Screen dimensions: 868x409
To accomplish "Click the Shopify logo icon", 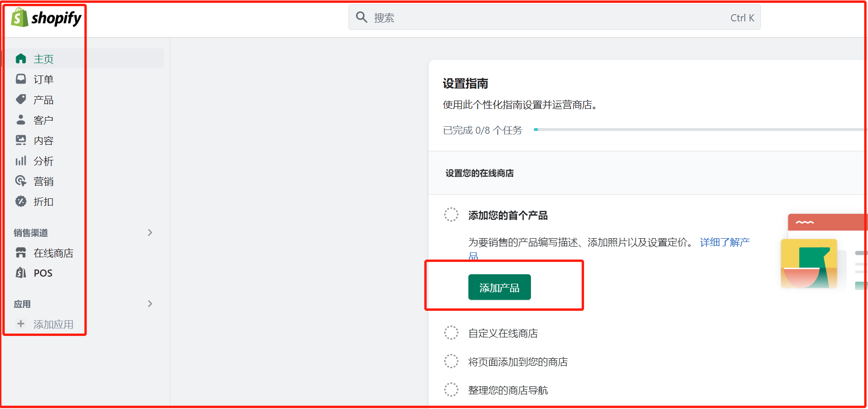I will (x=19, y=18).
